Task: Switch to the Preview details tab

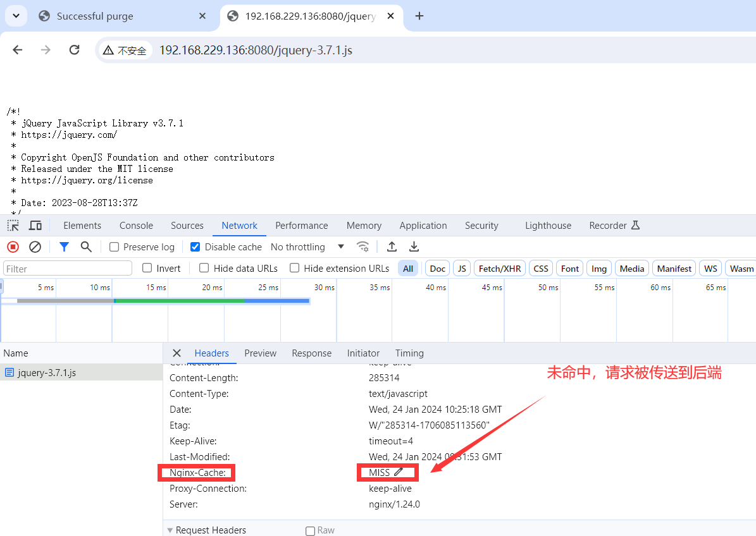Action: coord(261,353)
